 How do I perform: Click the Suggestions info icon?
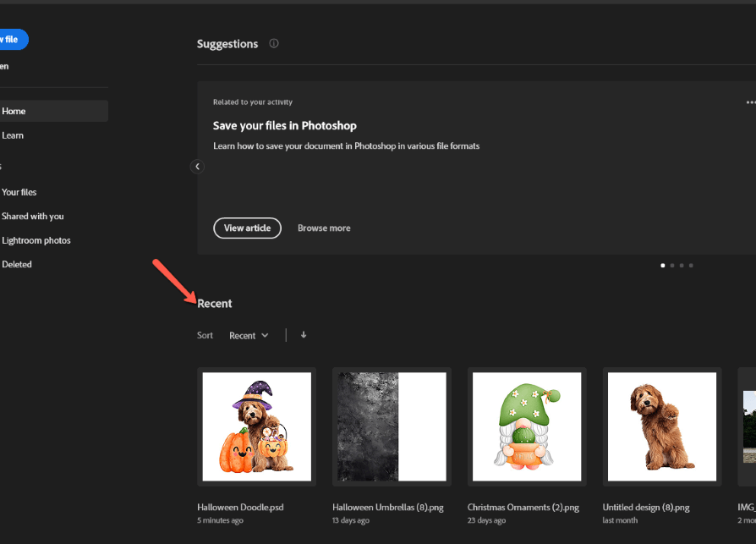tap(274, 44)
